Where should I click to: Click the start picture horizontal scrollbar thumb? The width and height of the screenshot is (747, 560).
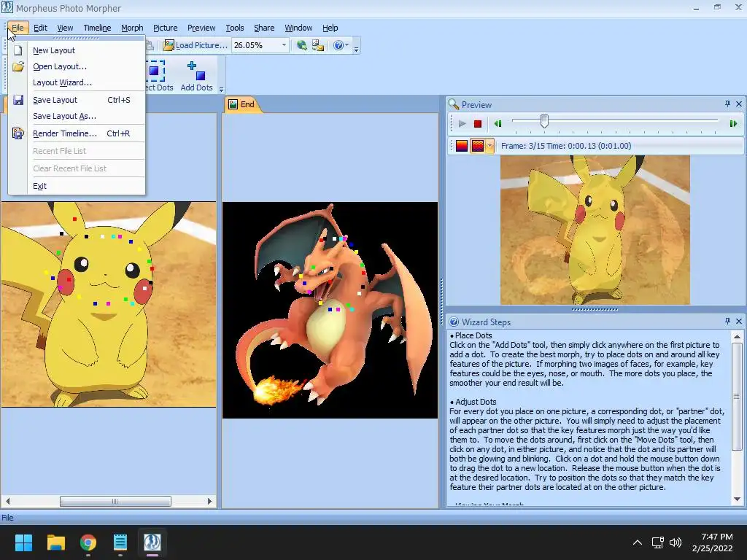115,501
